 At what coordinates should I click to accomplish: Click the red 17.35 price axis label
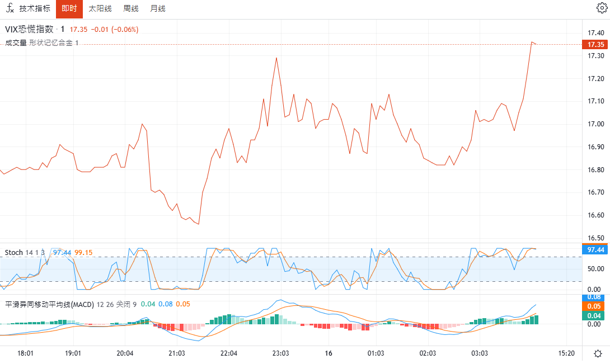click(595, 44)
